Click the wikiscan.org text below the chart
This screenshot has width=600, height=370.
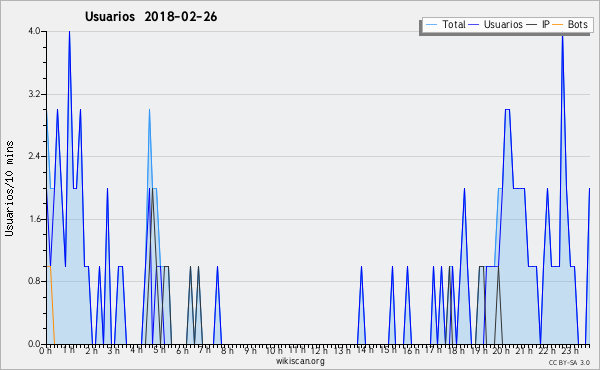pyautogui.click(x=300, y=361)
